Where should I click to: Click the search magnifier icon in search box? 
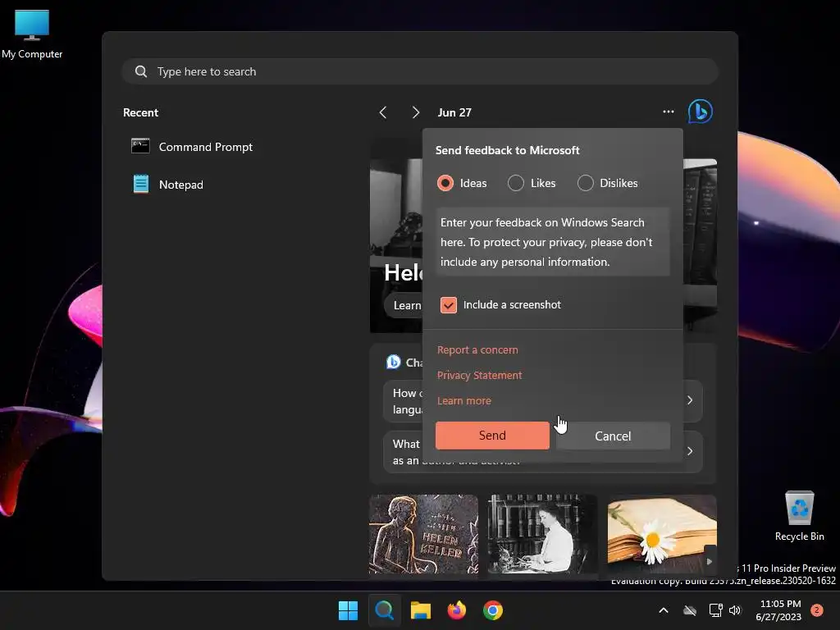tap(141, 71)
